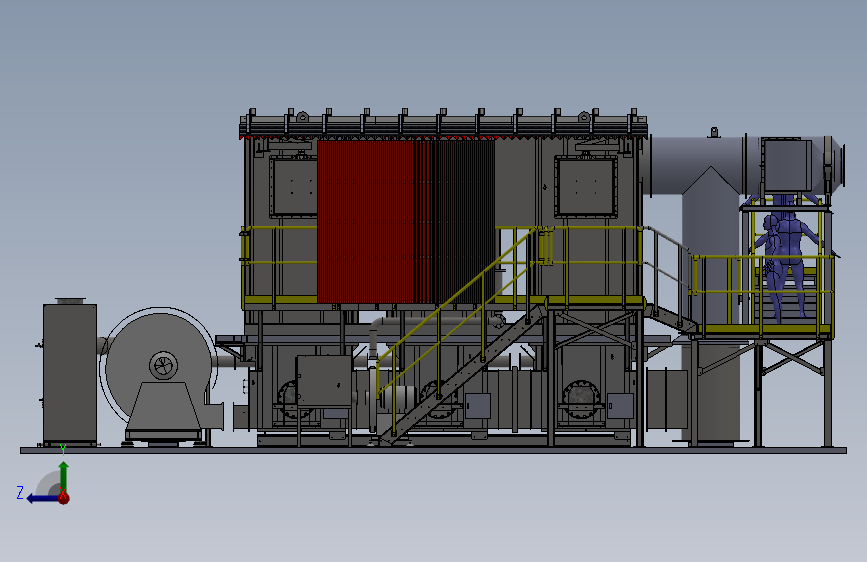The image size is (867, 562).
Task: Select the large horizontal duct at upper right
Action: (x=697, y=165)
